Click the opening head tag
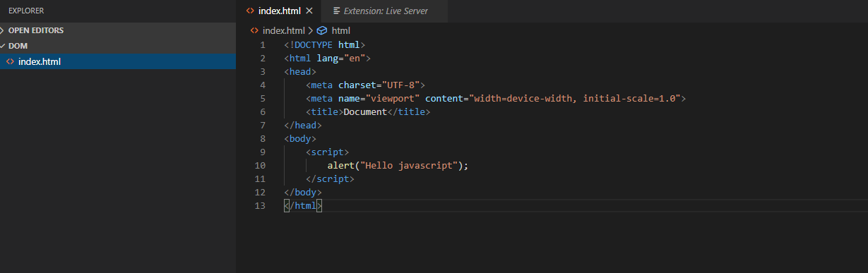 (300, 71)
